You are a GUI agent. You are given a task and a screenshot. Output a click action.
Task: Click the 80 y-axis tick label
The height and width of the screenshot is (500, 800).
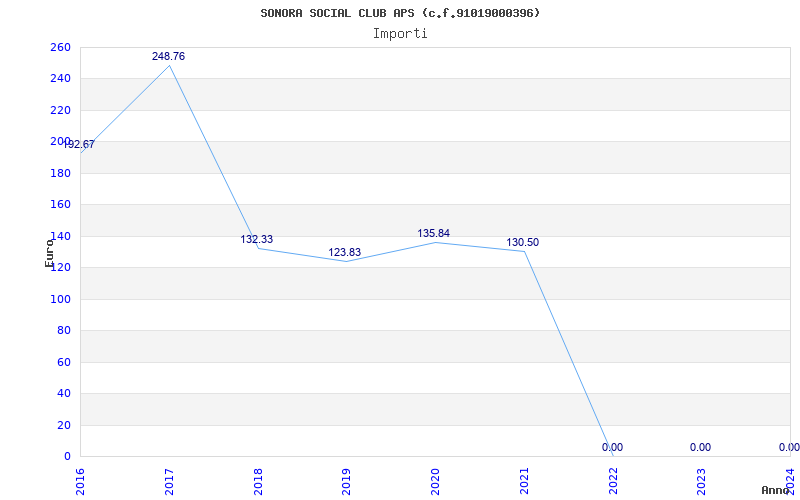click(63, 331)
